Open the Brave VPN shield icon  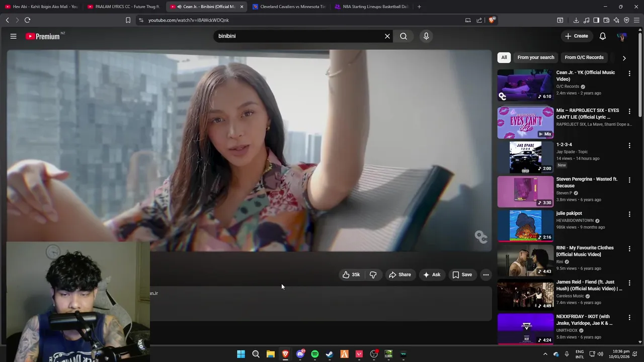(x=626, y=20)
